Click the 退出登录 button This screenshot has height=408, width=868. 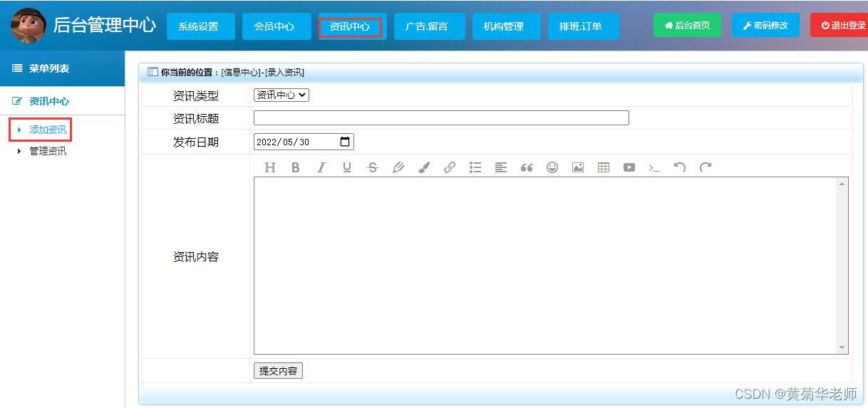point(839,26)
